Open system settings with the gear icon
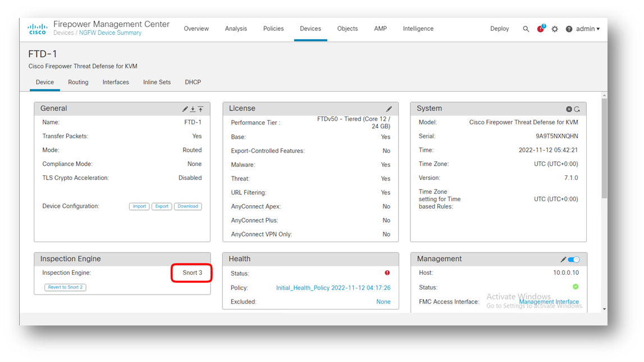644x362 pixels. click(x=555, y=29)
